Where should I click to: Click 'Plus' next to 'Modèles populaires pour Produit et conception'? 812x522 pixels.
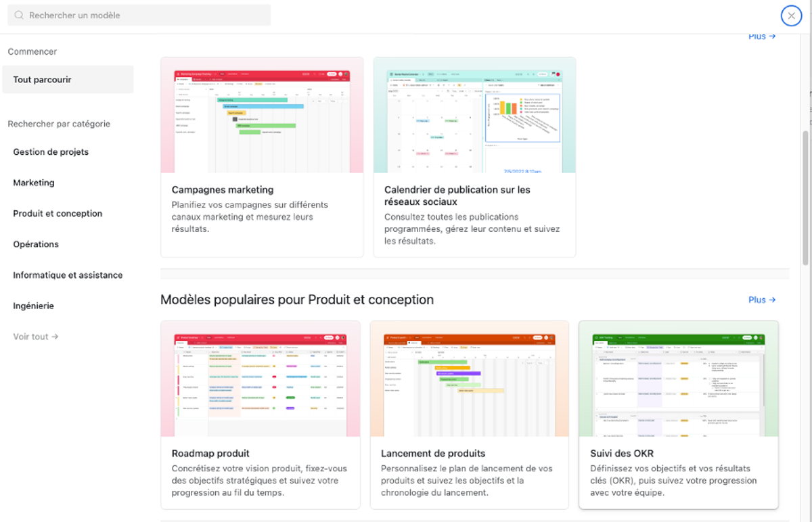coord(761,300)
